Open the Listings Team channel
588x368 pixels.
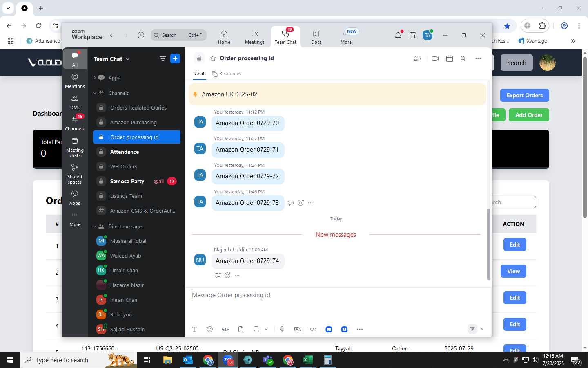click(137, 196)
